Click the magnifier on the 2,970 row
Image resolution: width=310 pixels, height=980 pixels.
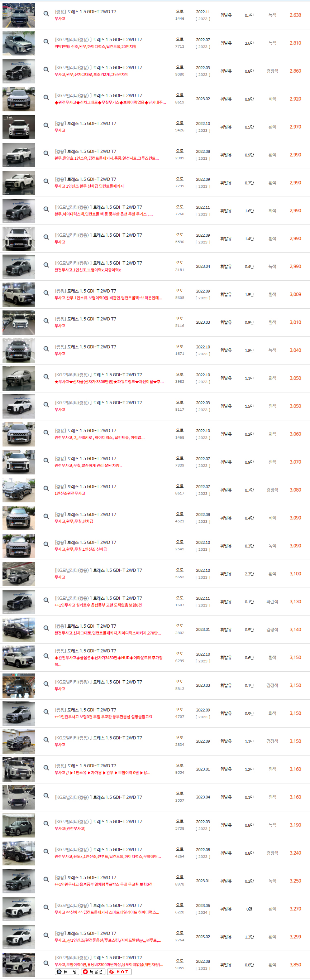click(46, 125)
